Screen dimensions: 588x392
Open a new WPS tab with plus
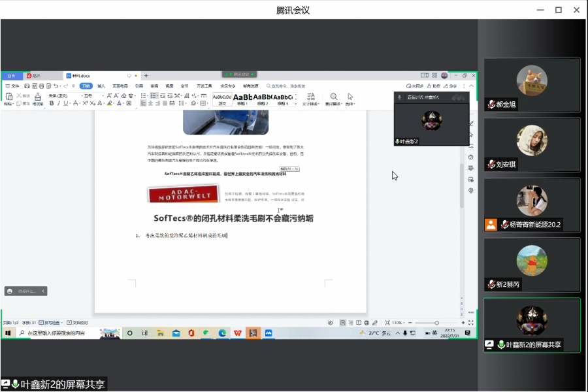[x=146, y=76]
